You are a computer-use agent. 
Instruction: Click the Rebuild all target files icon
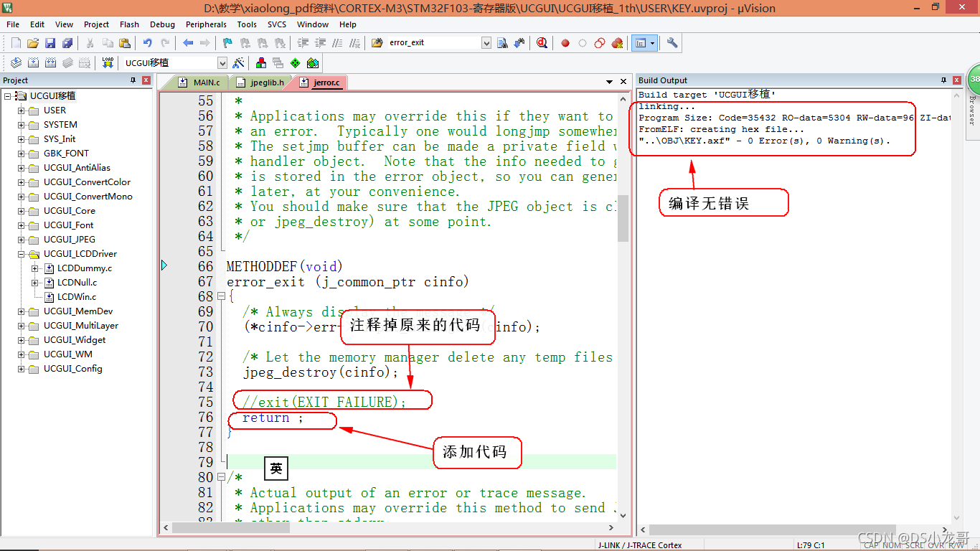tap(50, 62)
